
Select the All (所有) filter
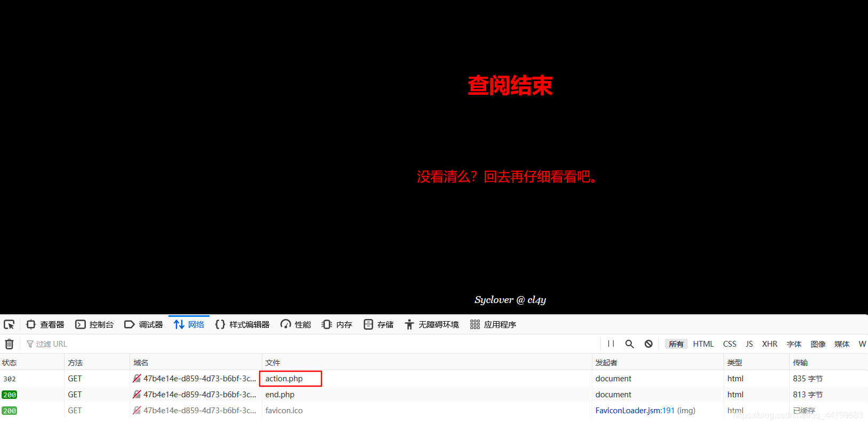pyautogui.click(x=676, y=344)
